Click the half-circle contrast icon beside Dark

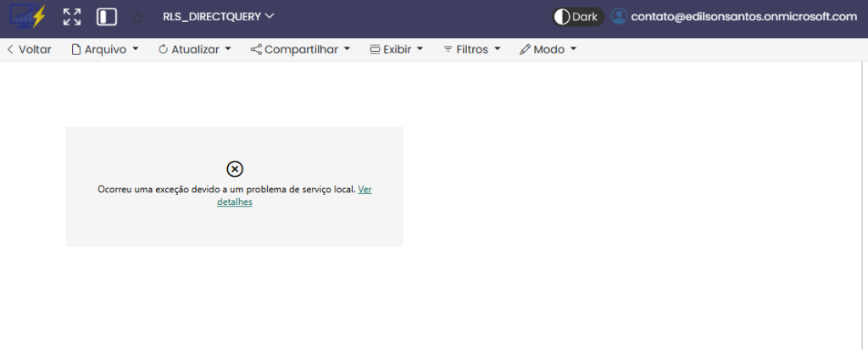561,16
